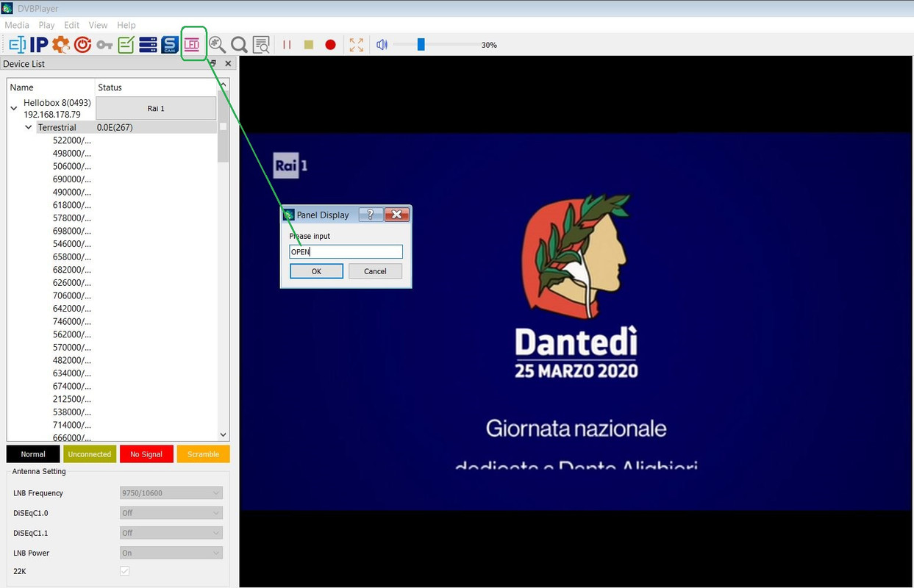This screenshot has height=588, width=914.
Task: Click the red No Signal legend button
Action: pos(146,454)
